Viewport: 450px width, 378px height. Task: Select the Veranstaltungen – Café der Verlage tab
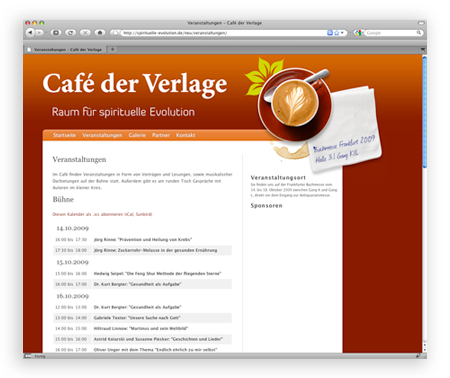click(x=65, y=49)
